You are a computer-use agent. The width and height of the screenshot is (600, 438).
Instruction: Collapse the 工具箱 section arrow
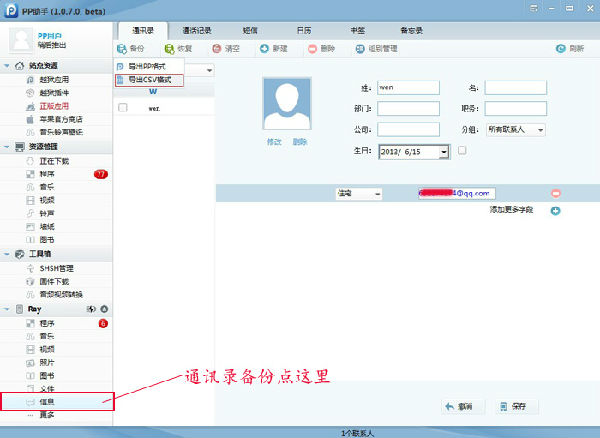[x=7, y=254]
